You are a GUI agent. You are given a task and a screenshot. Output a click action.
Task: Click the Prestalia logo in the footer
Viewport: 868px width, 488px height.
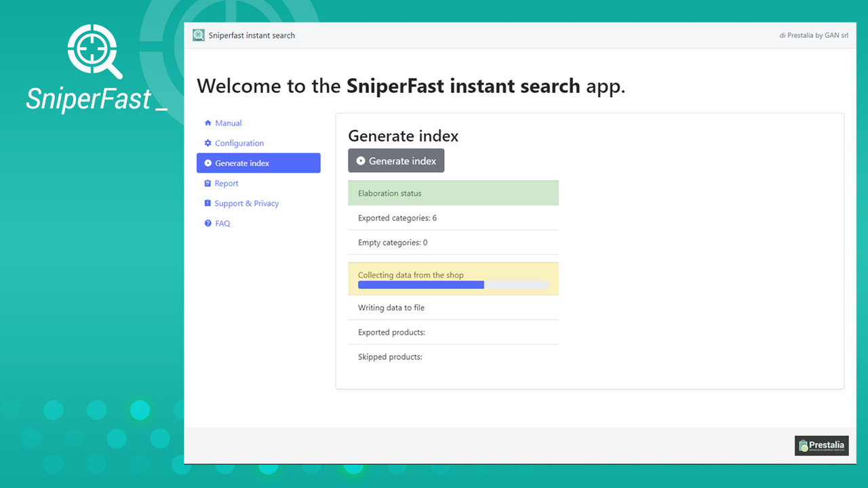click(x=821, y=445)
